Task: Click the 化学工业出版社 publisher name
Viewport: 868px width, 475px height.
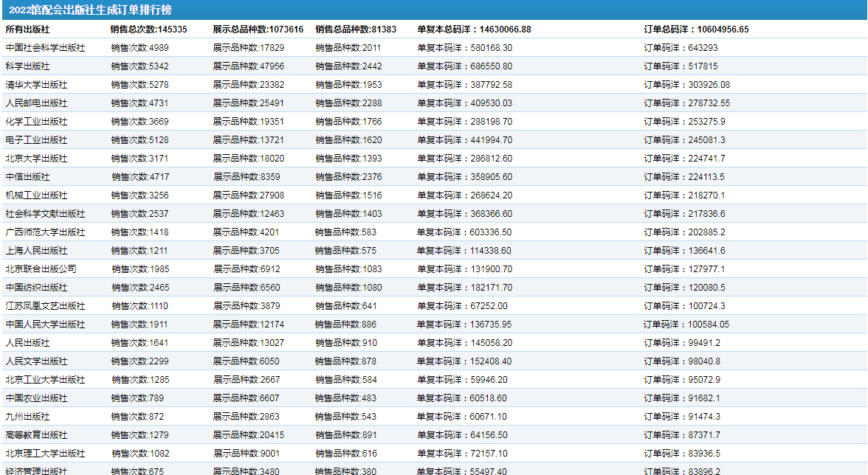Action: [x=36, y=122]
